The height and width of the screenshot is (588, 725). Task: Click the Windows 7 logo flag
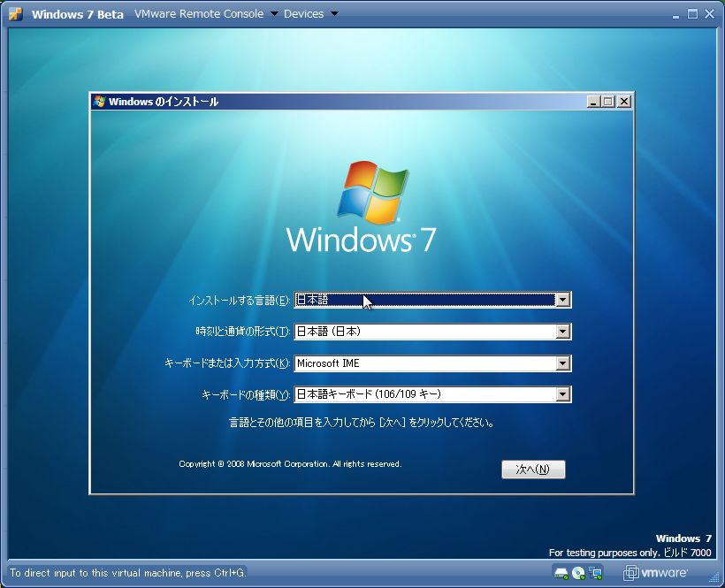pos(373,192)
